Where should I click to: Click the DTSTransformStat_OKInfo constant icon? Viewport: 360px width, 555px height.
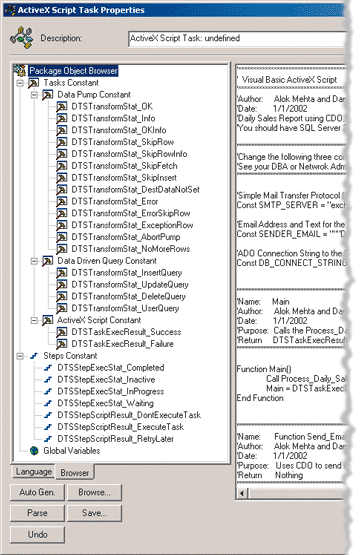click(62, 130)
